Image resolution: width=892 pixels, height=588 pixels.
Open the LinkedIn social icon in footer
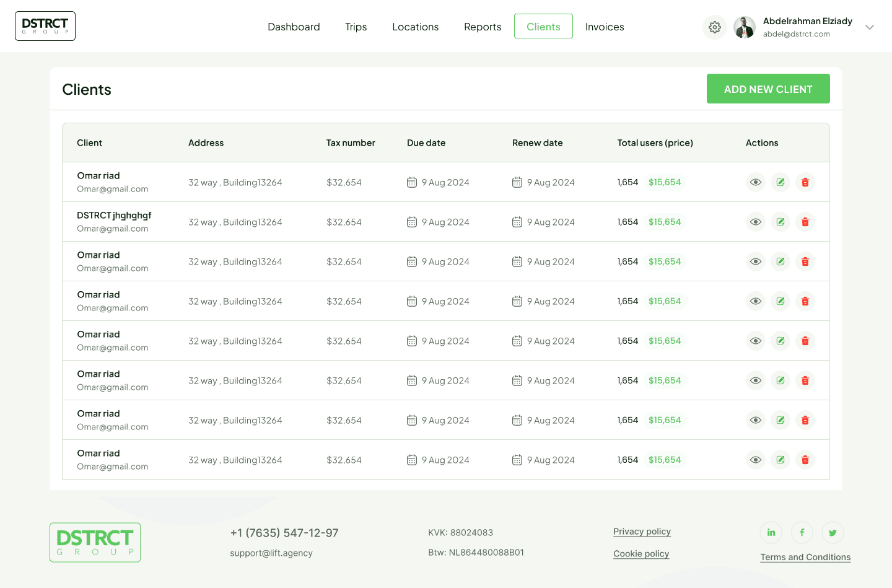point(771,532)
